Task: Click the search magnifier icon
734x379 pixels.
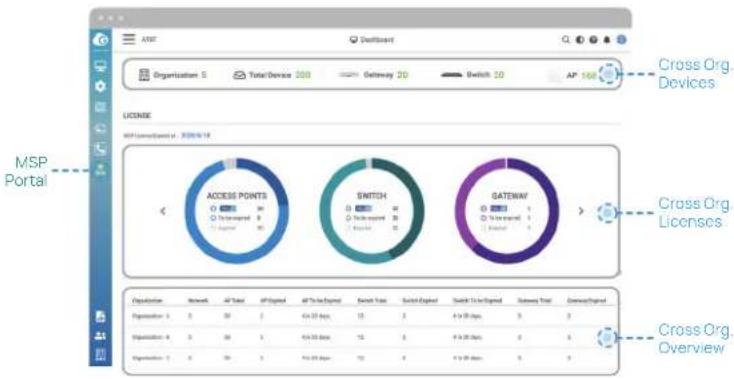Action: point(565,40)
